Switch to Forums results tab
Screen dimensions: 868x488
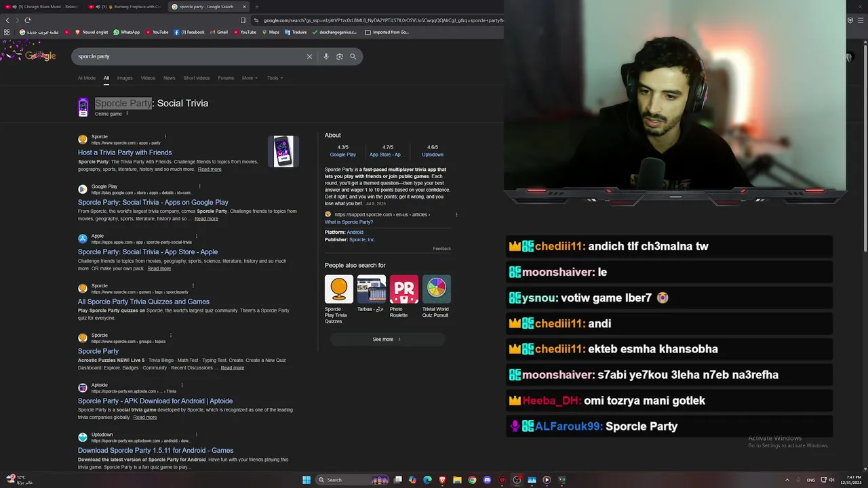(x=226, y=78)
